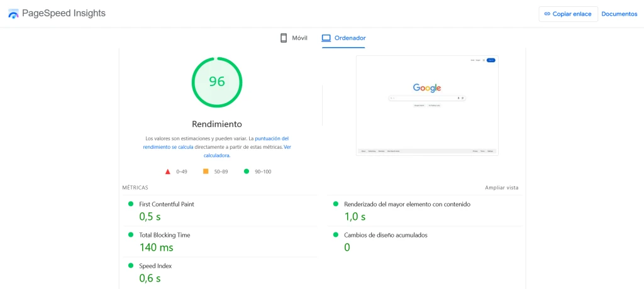The width and height of the screenshot is (644, 289).
Task: Click the laptop icon beside Ordenador
Action: coord(326,38)
